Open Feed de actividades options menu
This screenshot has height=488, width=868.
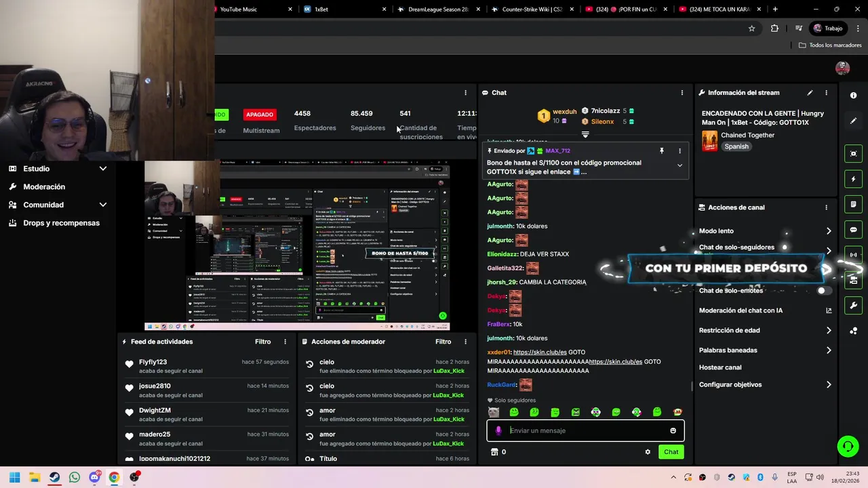(285, 342)
